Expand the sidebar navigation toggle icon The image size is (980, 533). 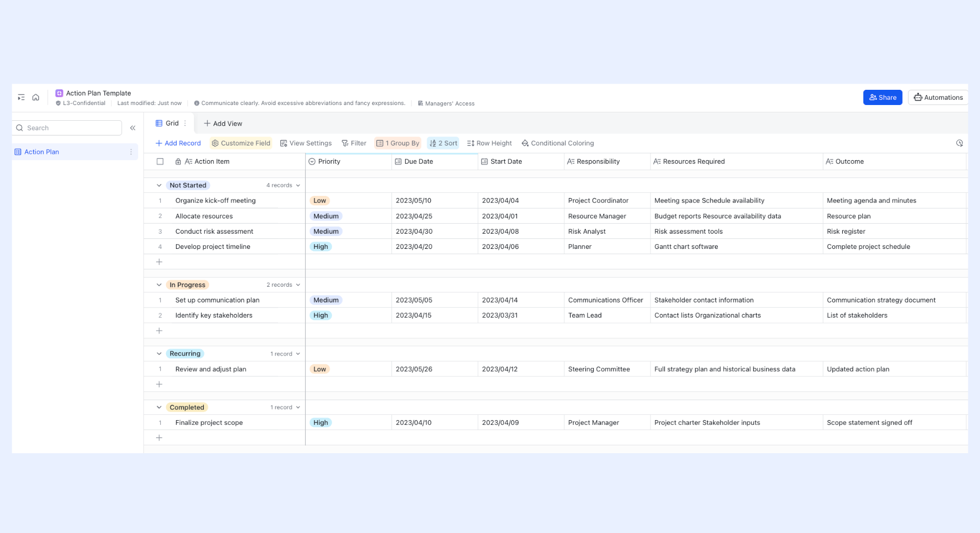pos(21,97)
